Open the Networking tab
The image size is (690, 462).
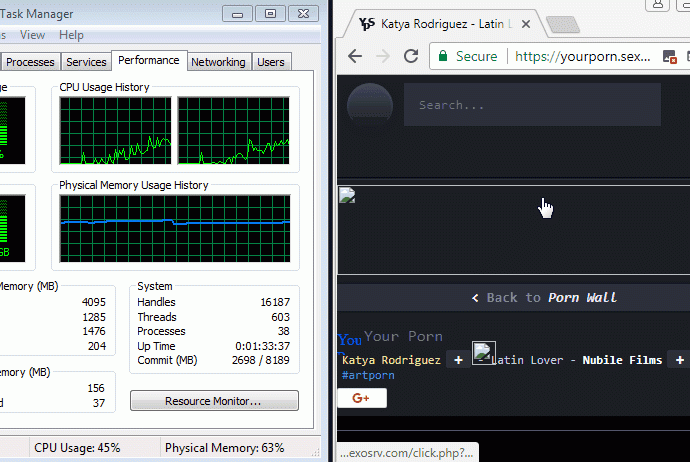coord(218,62)
